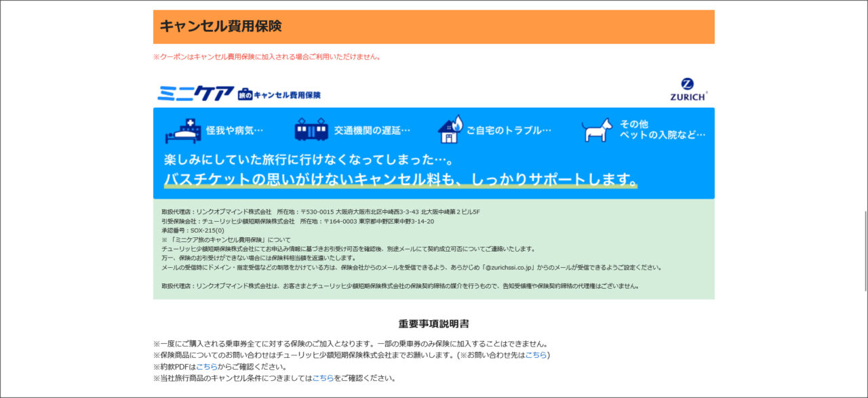Select the burning house icon for ご自宅のトラブル
Image resolution: width=868 pixels, height=398 pixels.
[x=450, y=129]
